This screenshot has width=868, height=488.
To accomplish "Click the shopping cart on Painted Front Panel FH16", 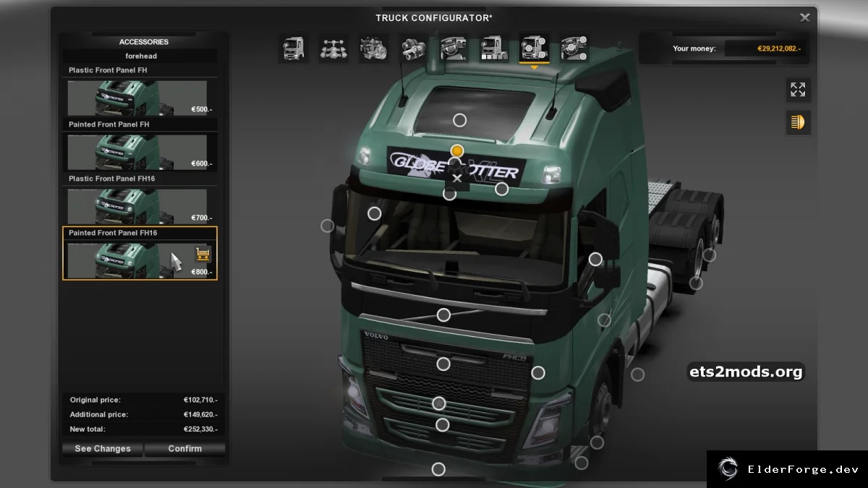I will 203,254.
